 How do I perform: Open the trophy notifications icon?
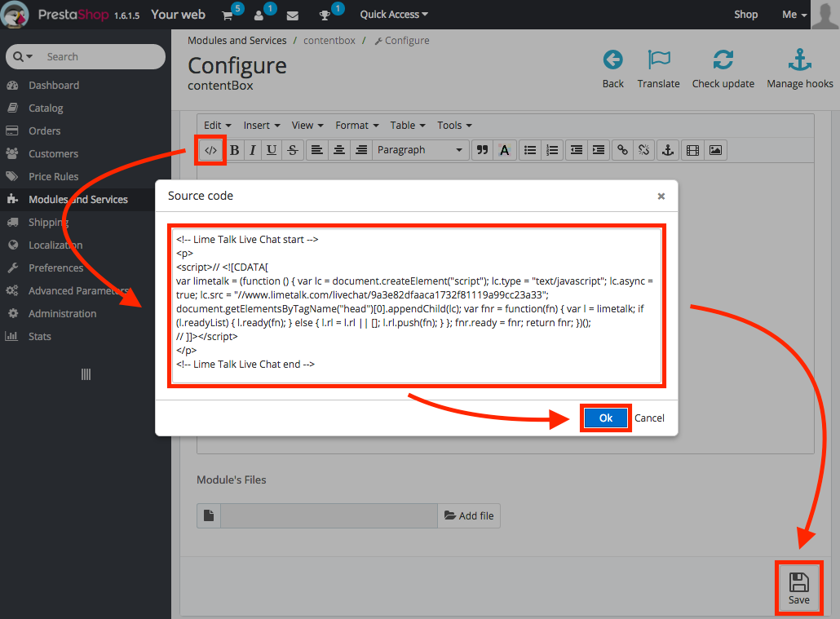point(326,15)
